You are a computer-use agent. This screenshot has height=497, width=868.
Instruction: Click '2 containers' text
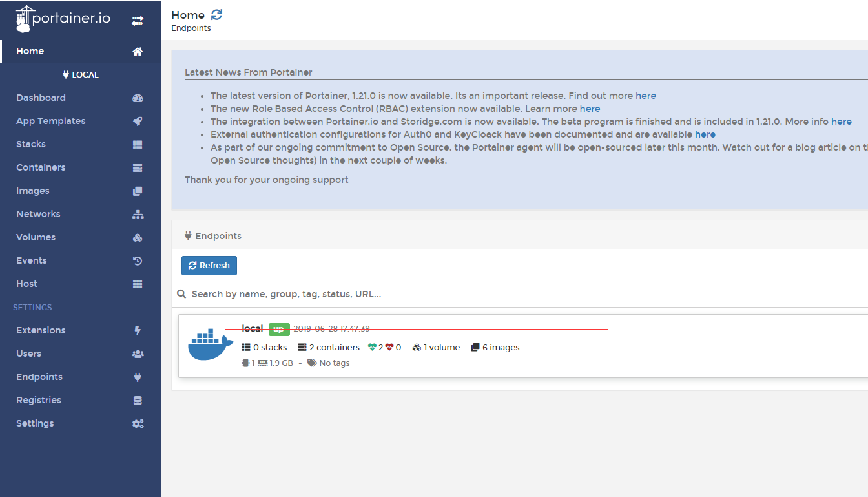point(335,348)
